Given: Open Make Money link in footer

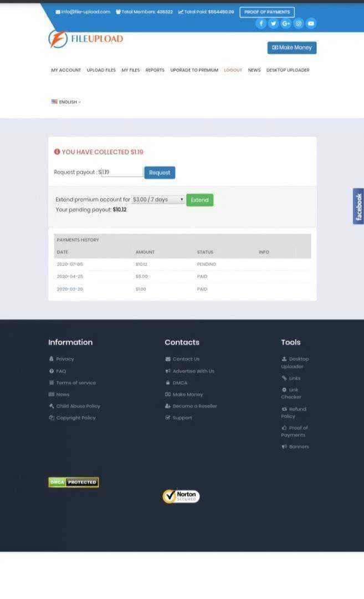Looking at the screenshot, I should click(x=184, y=395).
